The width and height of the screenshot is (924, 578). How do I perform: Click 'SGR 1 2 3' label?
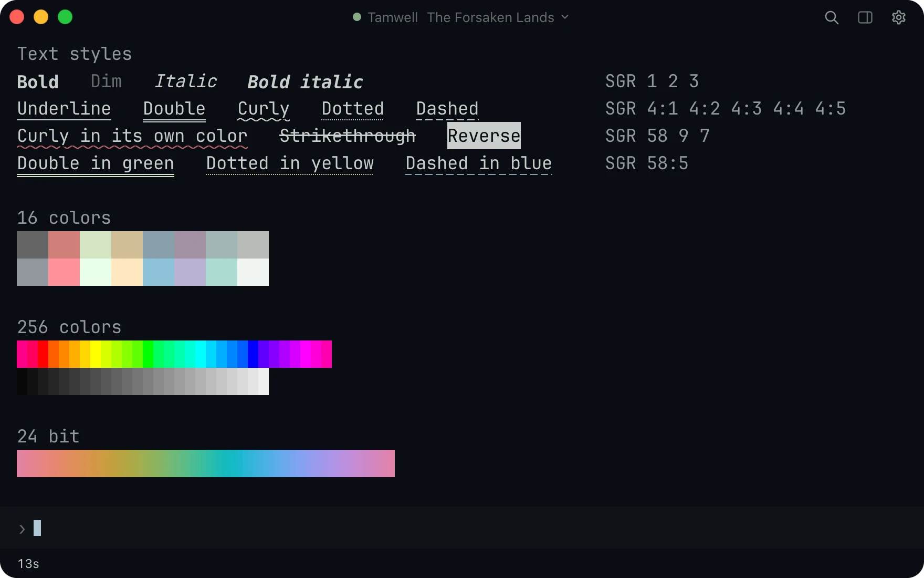click(x=652, y=81)
